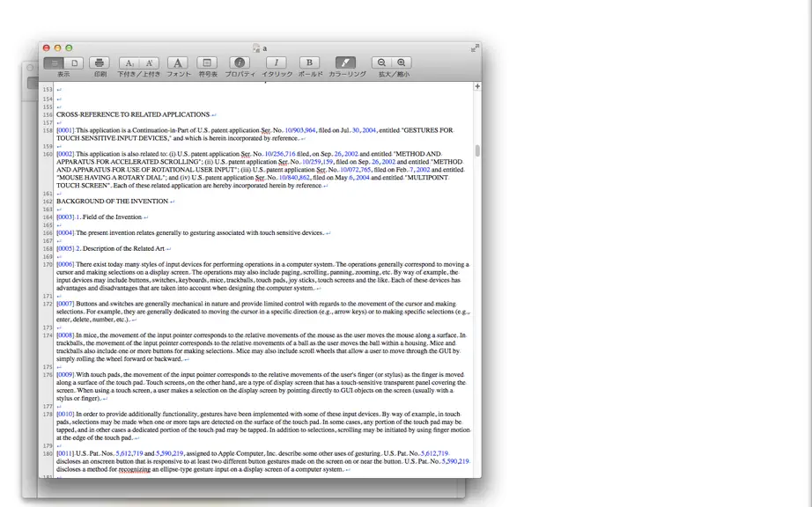Open the print (印刷) dialog

pyautogui.click(x=100, y=63)
